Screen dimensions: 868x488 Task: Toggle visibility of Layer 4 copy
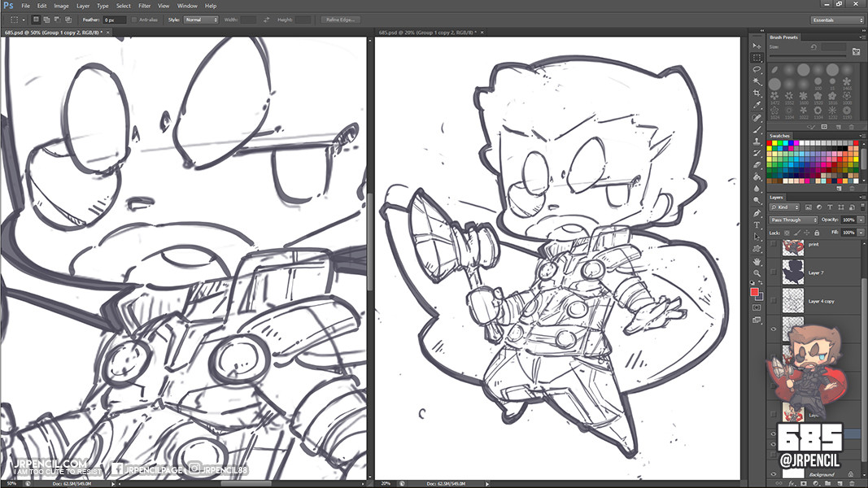click(774, 301)
